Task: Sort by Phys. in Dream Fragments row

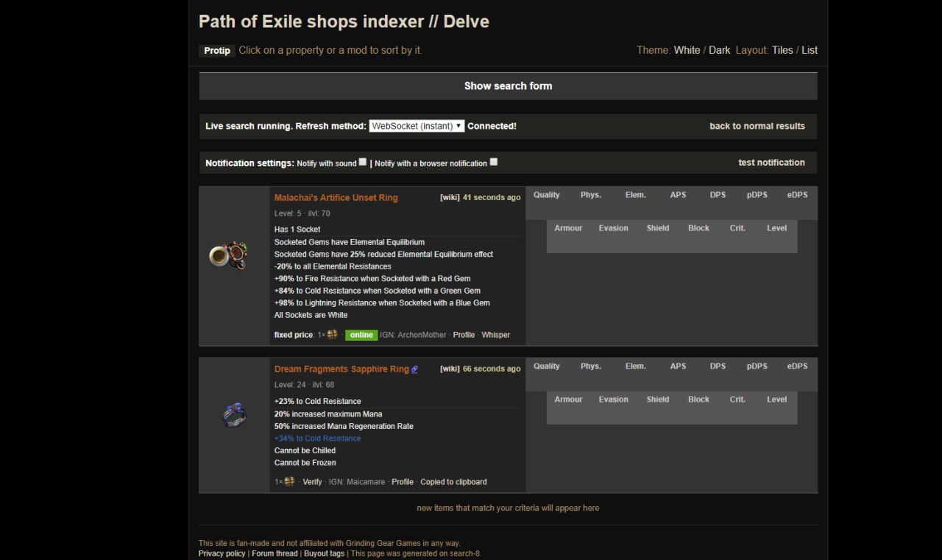Action: coord(591,366)
